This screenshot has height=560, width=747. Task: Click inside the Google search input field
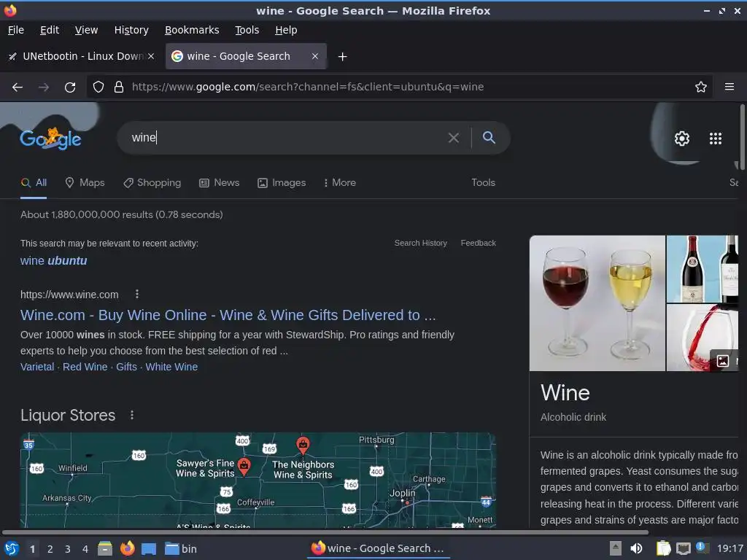[286, 138]
